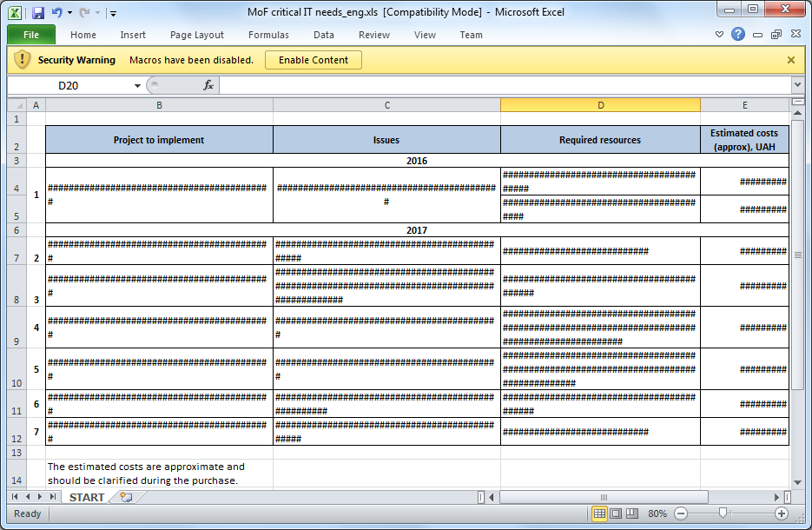
Task: Click the zoom slider handle
Action: [722, 513]
